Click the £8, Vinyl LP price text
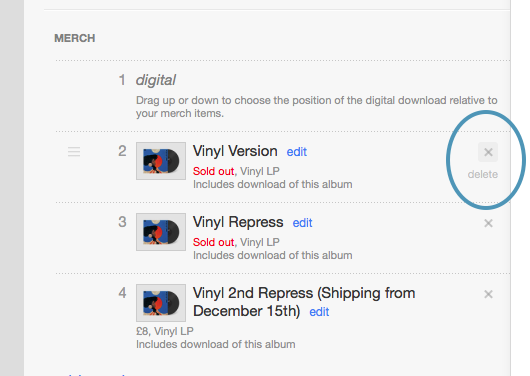The width and height of the screenshot is (530, 376). (x=165, y=331)
